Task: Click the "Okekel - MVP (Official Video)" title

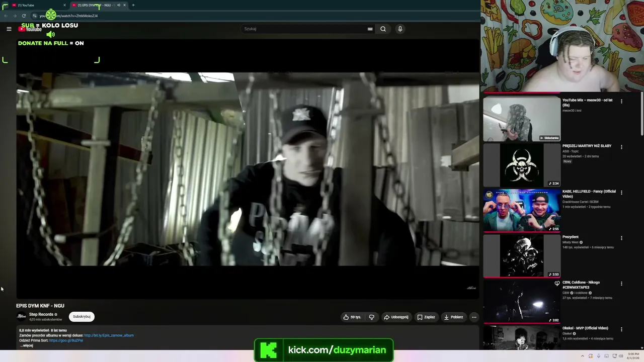Action: (x=585, y=328)
